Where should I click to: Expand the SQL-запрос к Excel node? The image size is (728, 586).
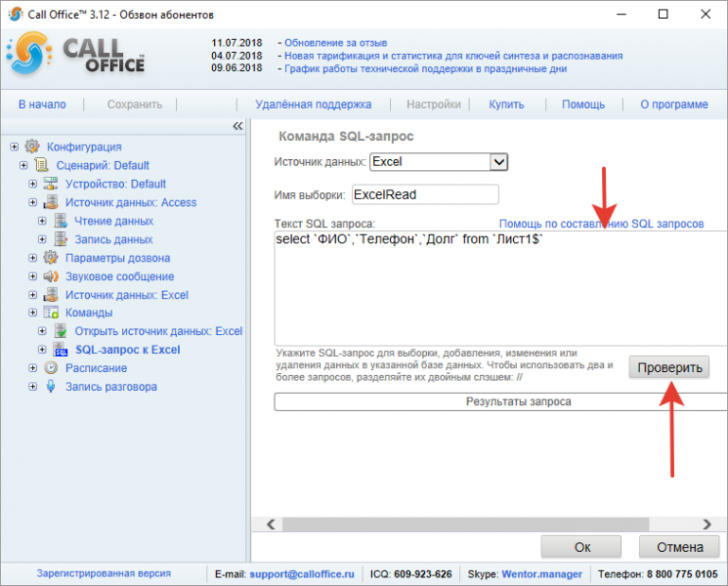(42, 350)
